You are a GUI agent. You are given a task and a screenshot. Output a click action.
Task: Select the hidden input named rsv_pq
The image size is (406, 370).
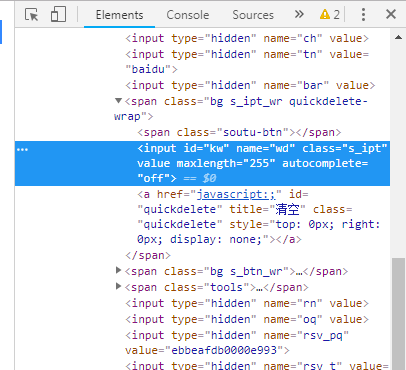pos(237,343)
